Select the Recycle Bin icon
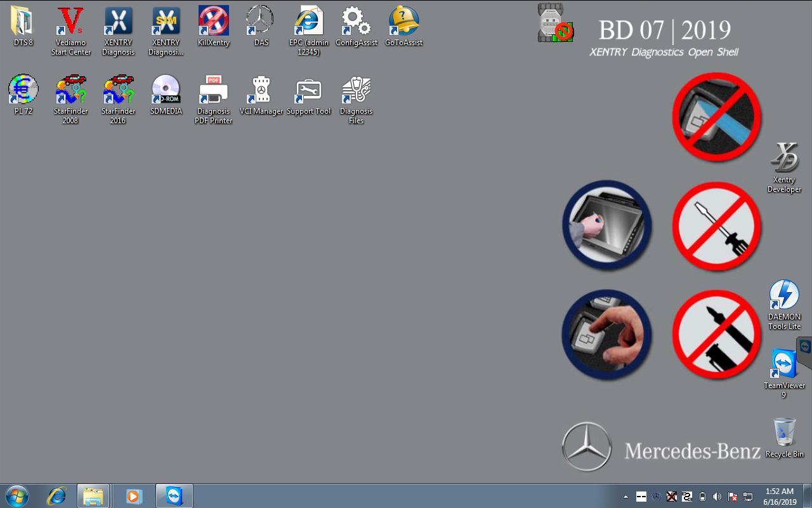Viewport: 812px width, 508px height. [785, 438]
